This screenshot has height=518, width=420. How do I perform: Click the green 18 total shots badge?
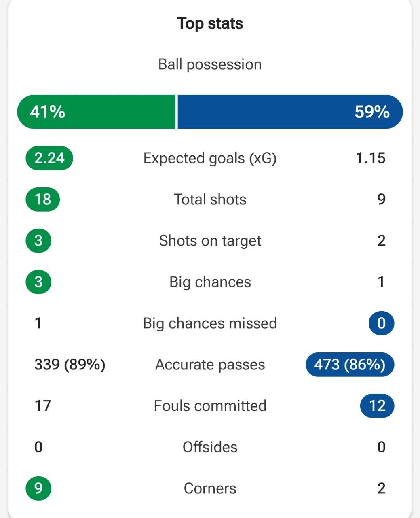coord(42,200)
